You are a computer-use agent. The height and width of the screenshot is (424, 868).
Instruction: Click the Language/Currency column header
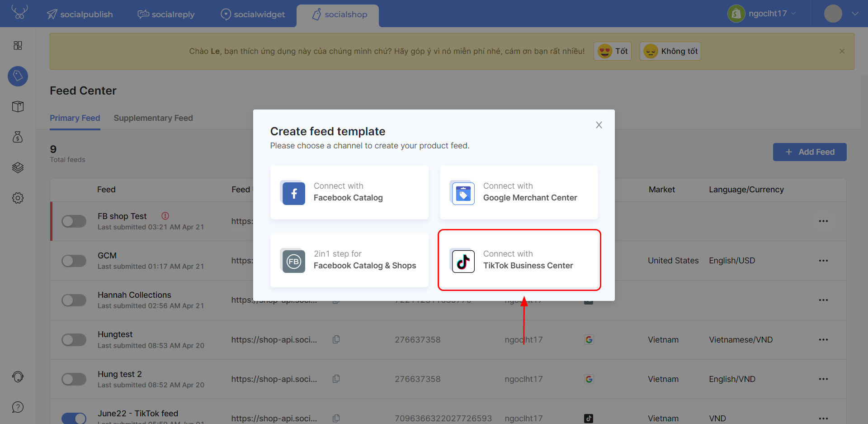(x=746, y=190)
